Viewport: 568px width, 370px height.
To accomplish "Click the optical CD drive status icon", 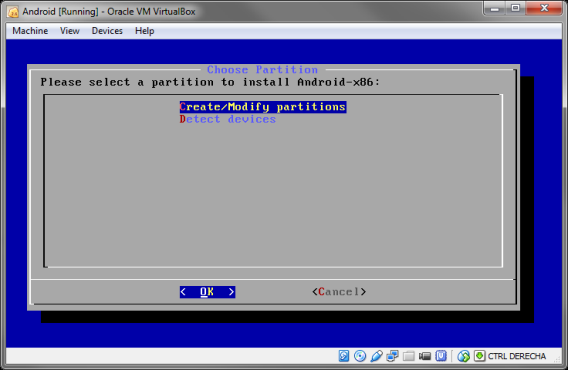I will (360, 356).
